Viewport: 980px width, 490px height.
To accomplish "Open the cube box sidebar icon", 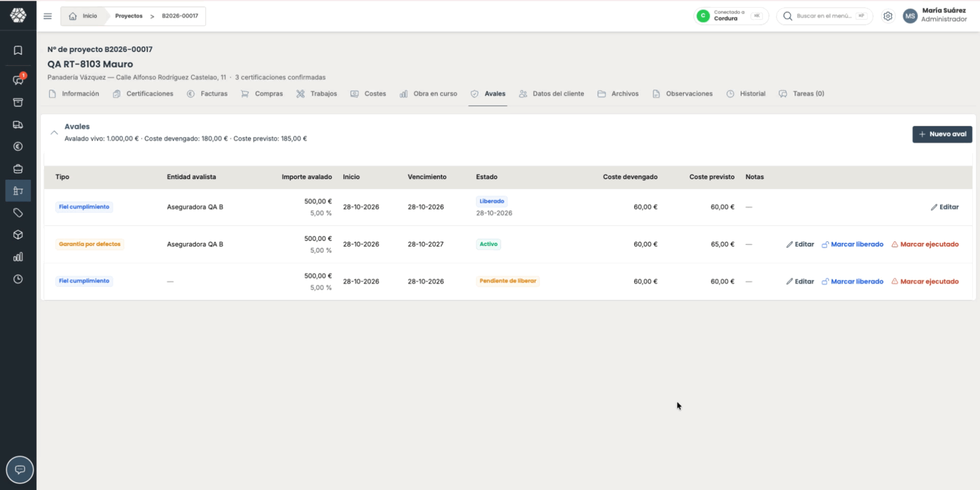I will coord(18,235).
